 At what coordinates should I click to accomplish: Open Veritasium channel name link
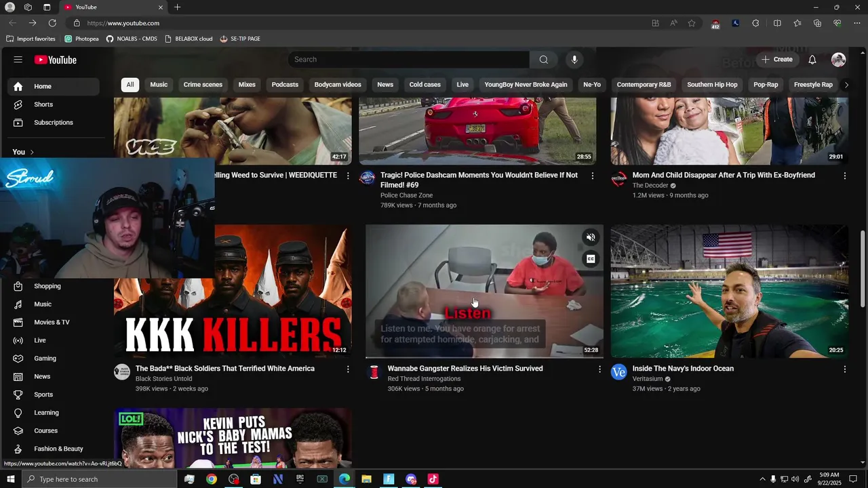click(x=648, y=379)
